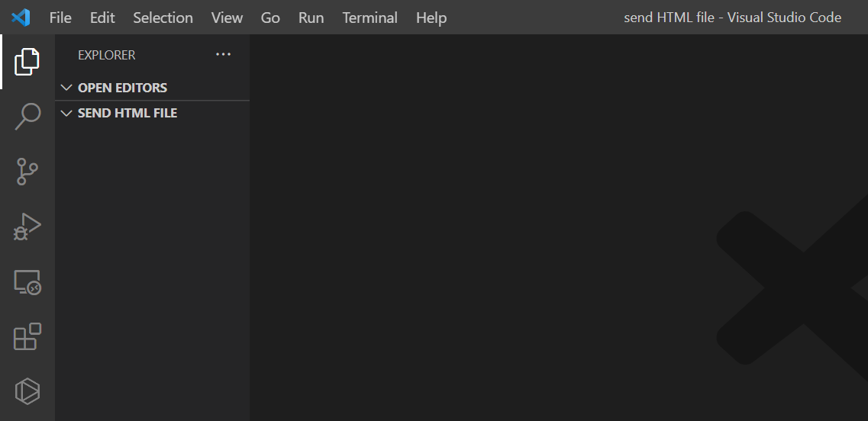This screenshot has width=868, height=421.
Task: Open the Edit menu
Action: point(102,18)
